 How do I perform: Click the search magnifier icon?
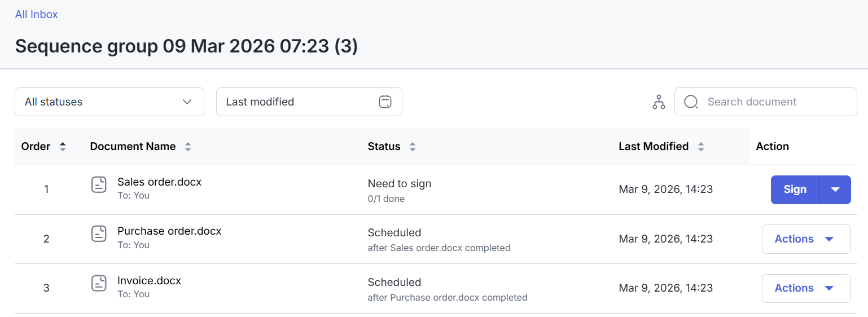click(691, 102)
